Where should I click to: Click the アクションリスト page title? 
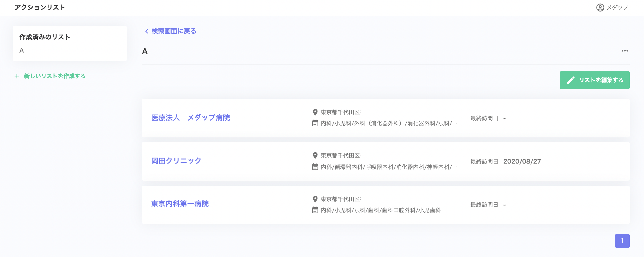click(40, 8)
